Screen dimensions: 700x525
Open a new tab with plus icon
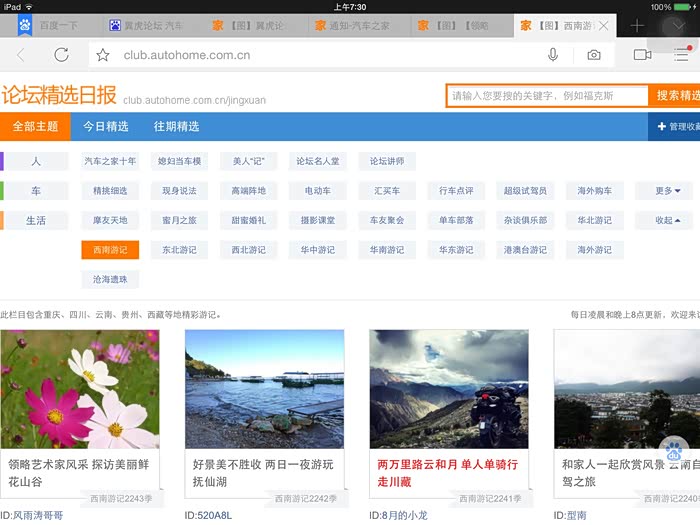(637, 25)
